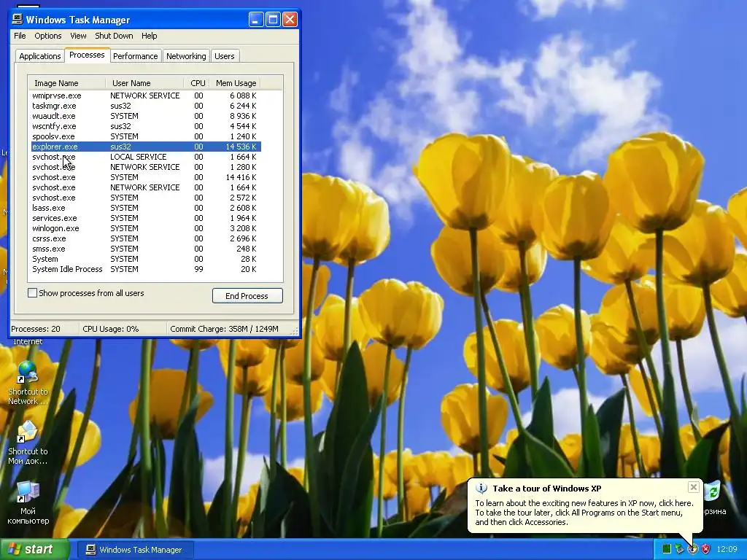The image size is (747, 560).
Task: Switch to the Applications tab
Action: coord(40,55)
